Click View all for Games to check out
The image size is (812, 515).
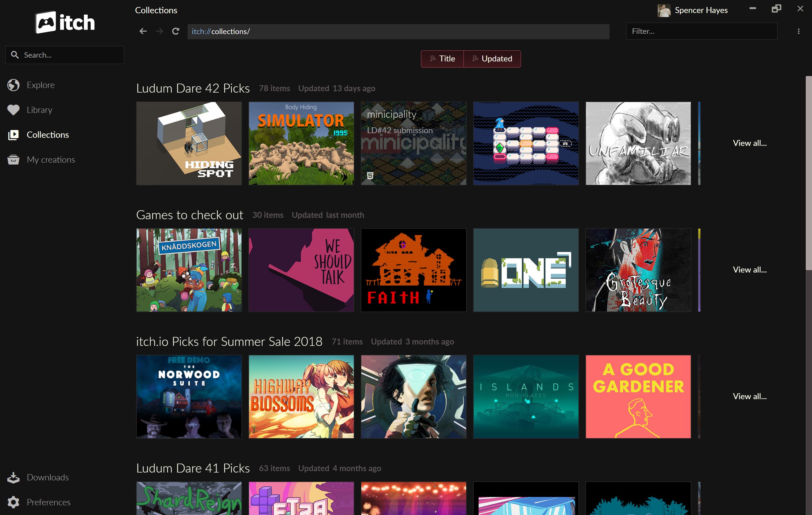[749, 269]
